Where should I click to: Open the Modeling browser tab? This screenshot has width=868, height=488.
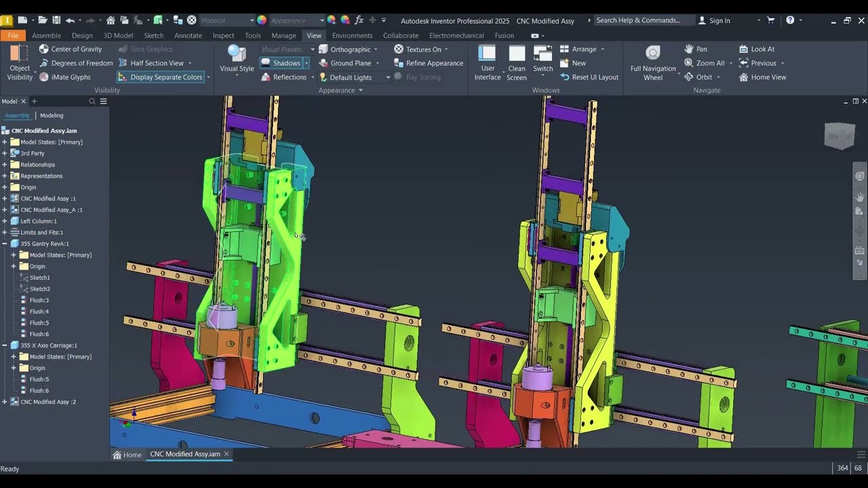[x=52, y=115]
